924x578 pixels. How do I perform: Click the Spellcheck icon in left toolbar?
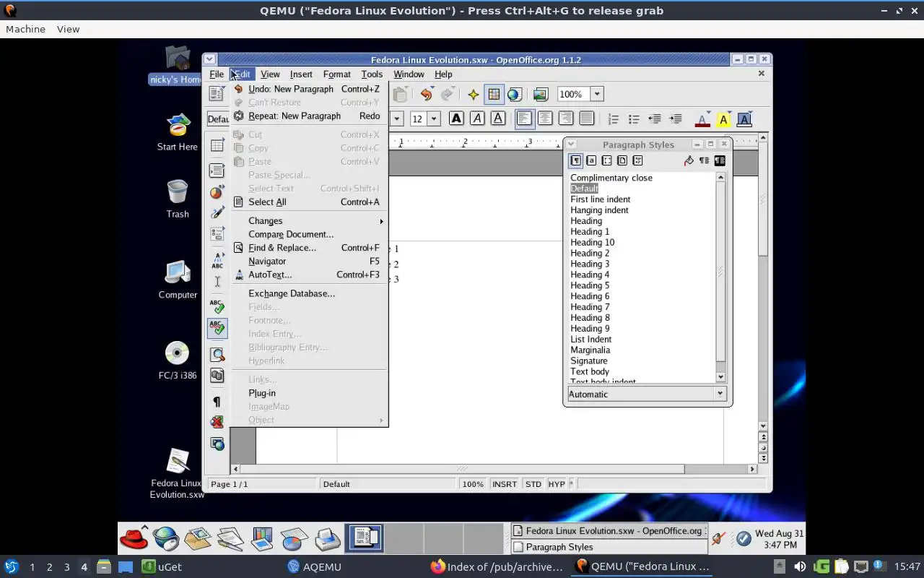tap(217, 306)
